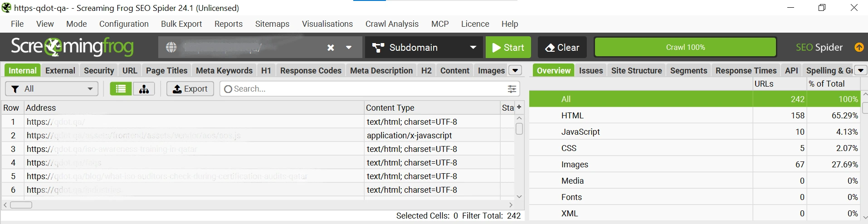Open the Site Structure tab

coord(636,70)
